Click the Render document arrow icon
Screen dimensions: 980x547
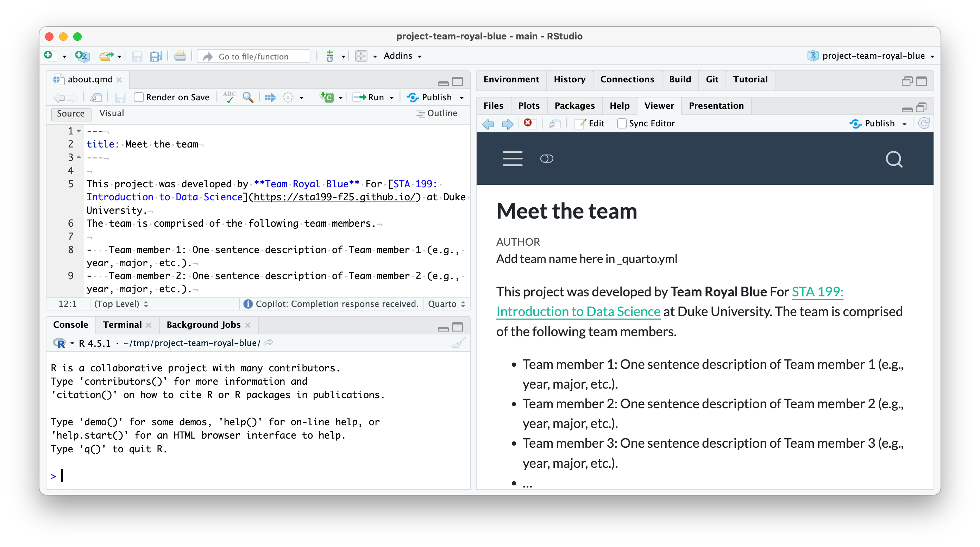tap(270, 98)
